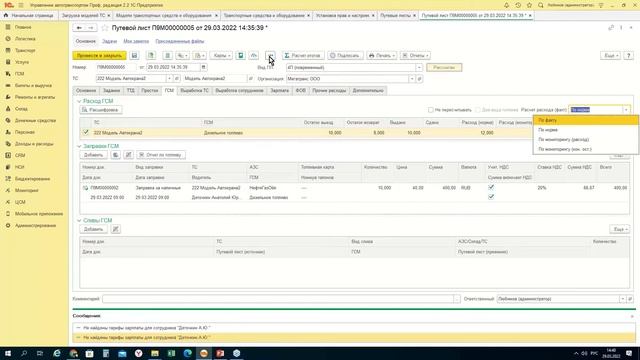Click the Подписать button
The height and width of the screenshot is (360, 640).
(345, 56)
